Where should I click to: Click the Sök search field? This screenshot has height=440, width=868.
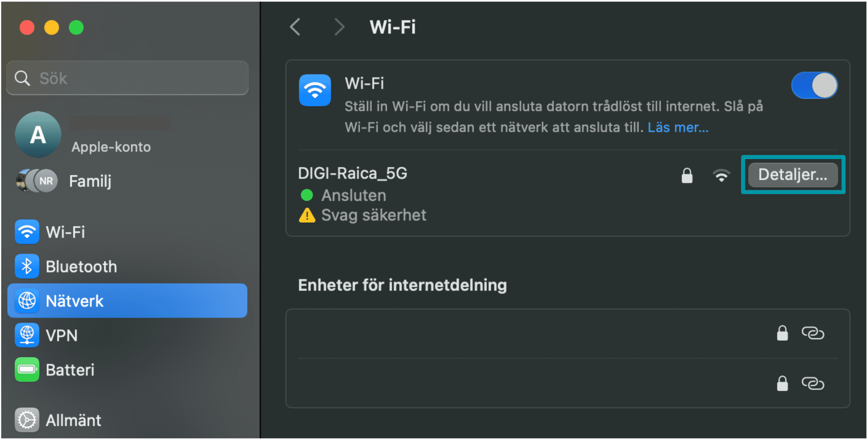click(x=127, y=78)
